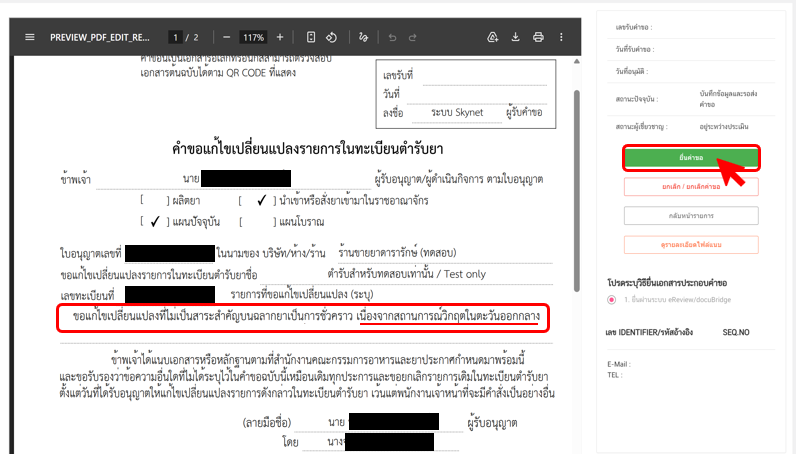The image size is (796, 454).
Task: Zoom out the PDF with minus icon
Action: tap(226, 37)
